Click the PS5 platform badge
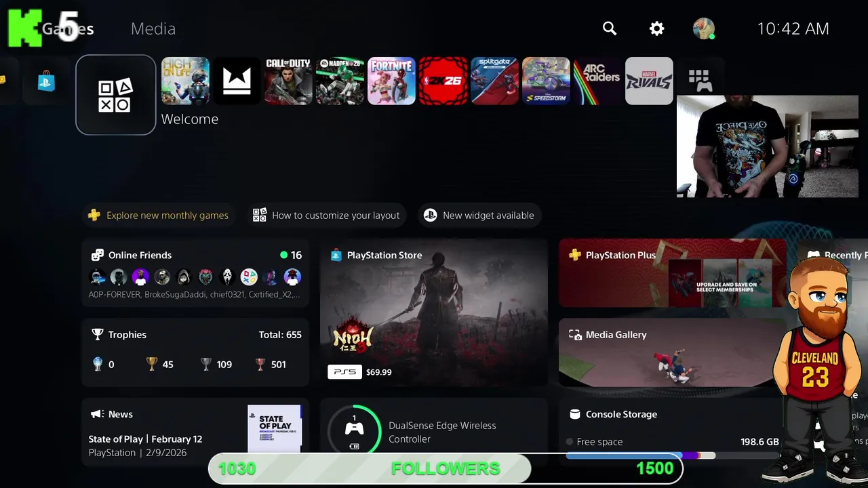Image resolution: width=868 pixels, height=488 pixels. [x=344, y=372]
